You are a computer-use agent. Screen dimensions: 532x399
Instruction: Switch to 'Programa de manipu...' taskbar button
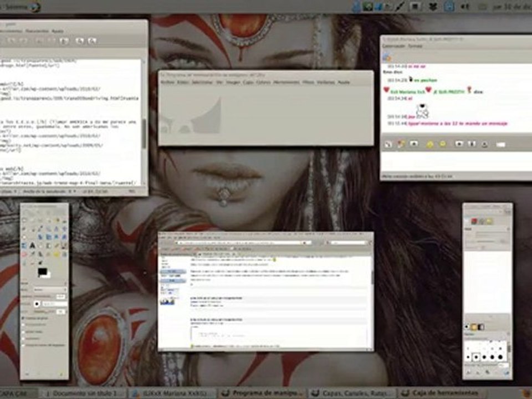(261, 393)
